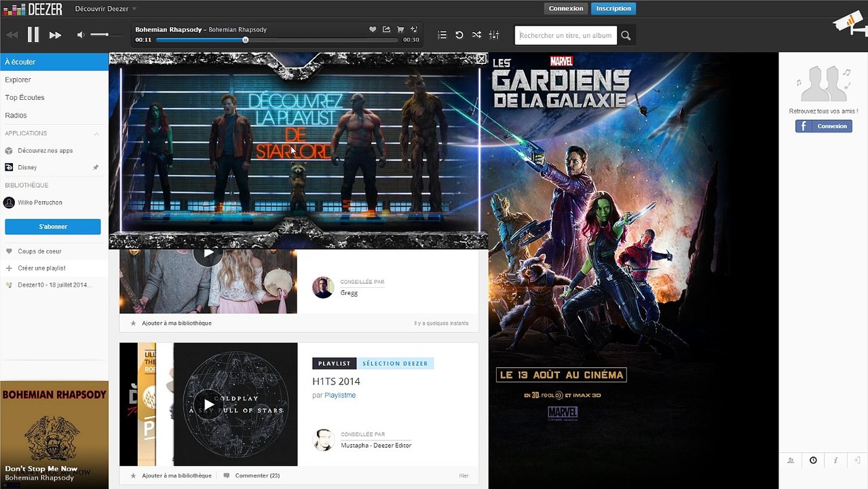Click the search magnifier button
Screen dimensions: 868x489
pos(626,35)
